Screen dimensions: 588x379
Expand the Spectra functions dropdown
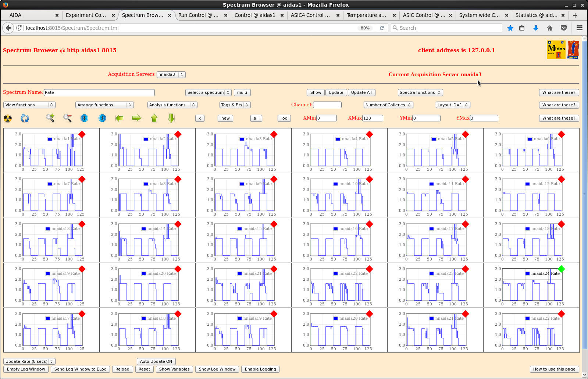click(x=420, y=92)
